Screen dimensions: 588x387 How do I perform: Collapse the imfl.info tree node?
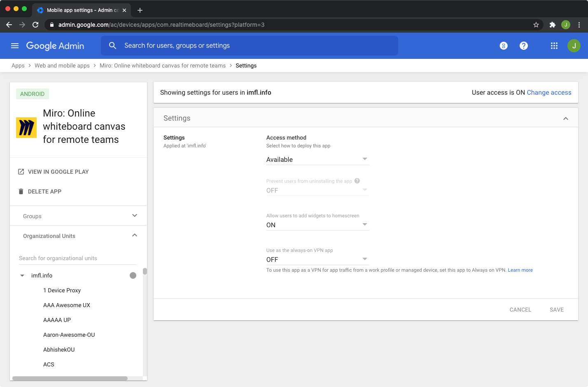(22, 275)
